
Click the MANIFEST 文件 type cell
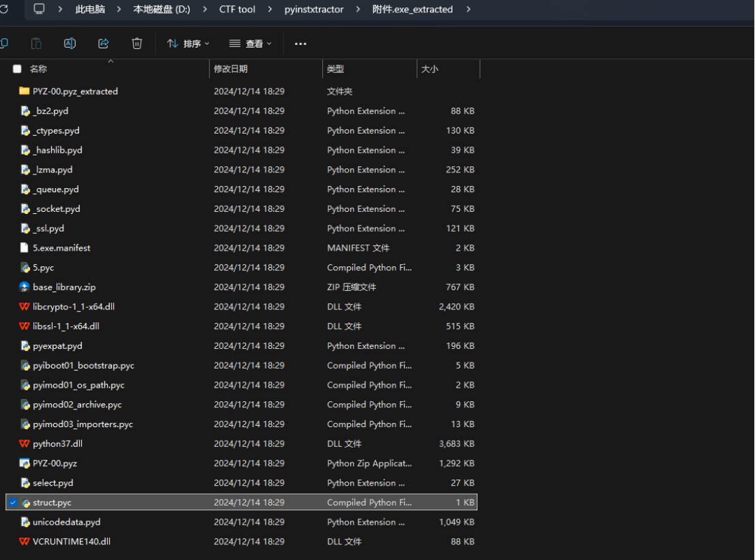click(x=358, y=248)
